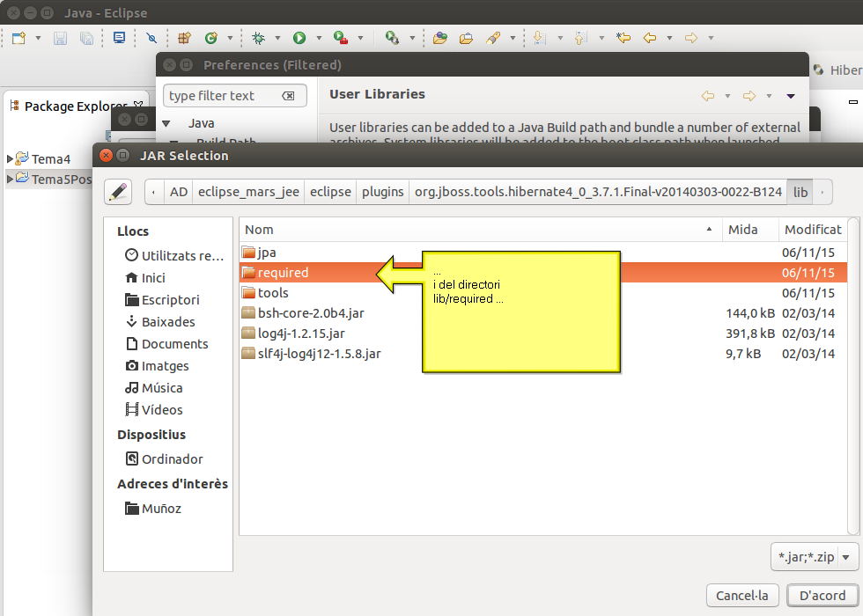Sort by the Mida column header
Viewport: 863px width, 616px height.
[x=750, y=230]
